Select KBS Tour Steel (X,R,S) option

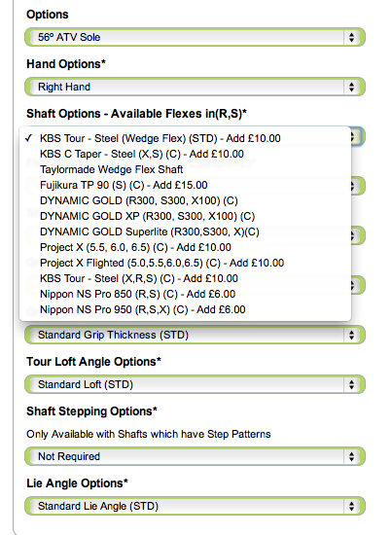[x=185, y=279]
